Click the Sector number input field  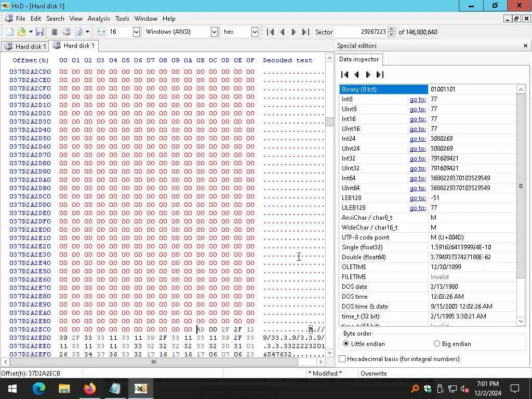pos(362,32)
